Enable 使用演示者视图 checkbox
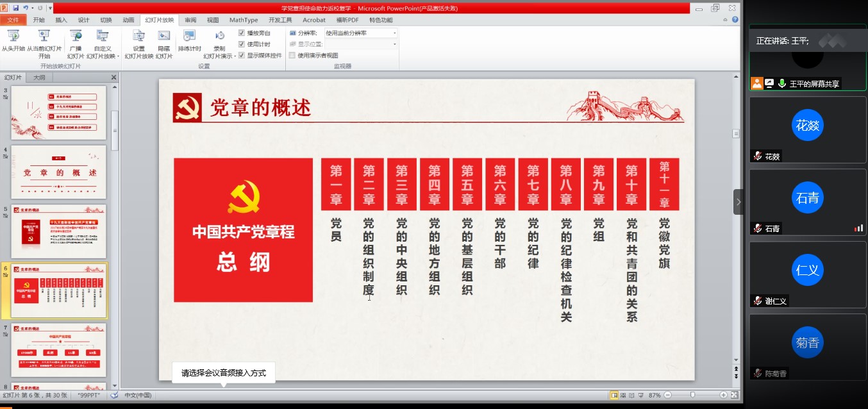868x409 pixels. pos(292,55)
